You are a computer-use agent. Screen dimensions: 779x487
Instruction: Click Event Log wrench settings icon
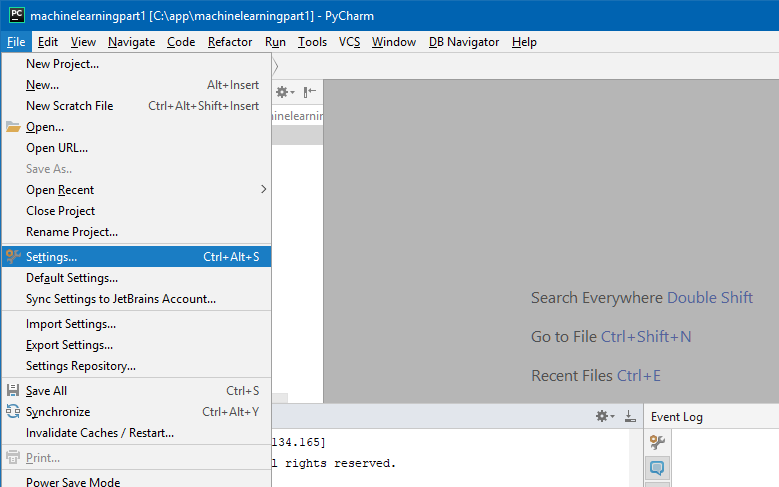(657, 442)
